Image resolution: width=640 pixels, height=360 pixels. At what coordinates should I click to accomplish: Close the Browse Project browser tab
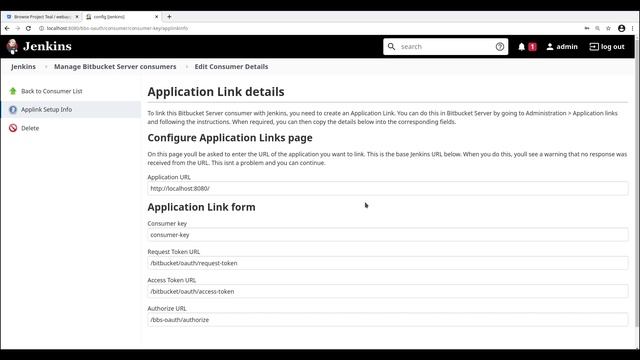77,17
